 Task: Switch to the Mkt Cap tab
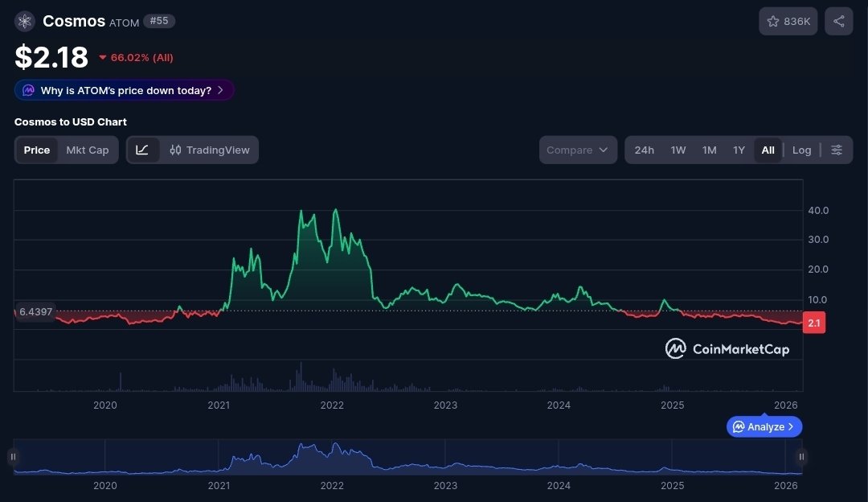(88, 150)
